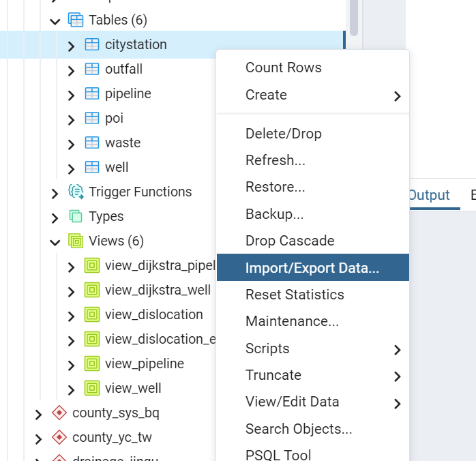Click the Types node icon
Screen dimensions: 476x461
pos(76,217)
